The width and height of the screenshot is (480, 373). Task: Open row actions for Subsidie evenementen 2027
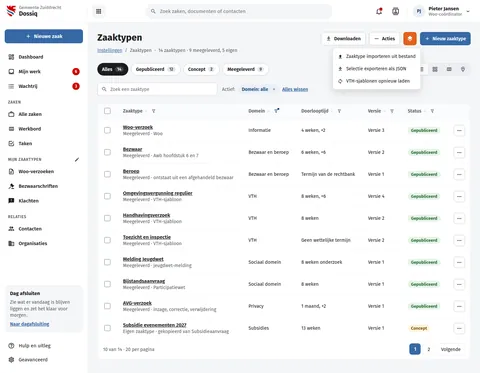tap(459, 328)
